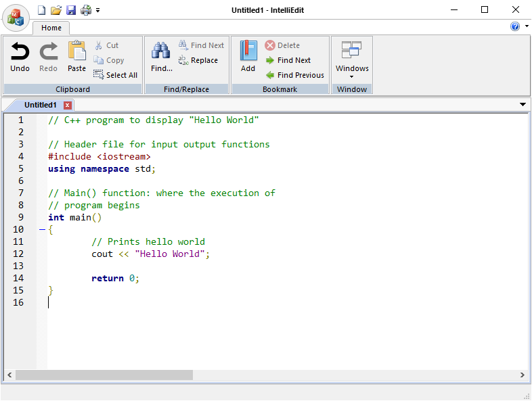Open the document tab list dropdown arrow

point(523,104)
